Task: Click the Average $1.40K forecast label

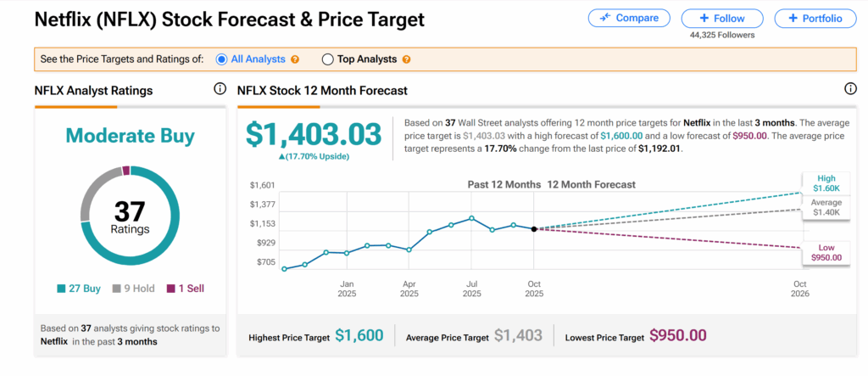Action: tap(826, 207)
